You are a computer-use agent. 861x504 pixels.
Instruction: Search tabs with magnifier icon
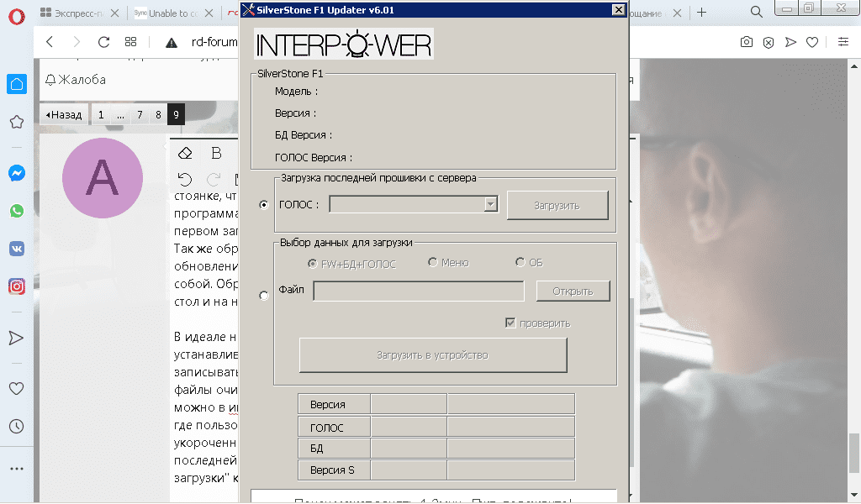[756, 12]
